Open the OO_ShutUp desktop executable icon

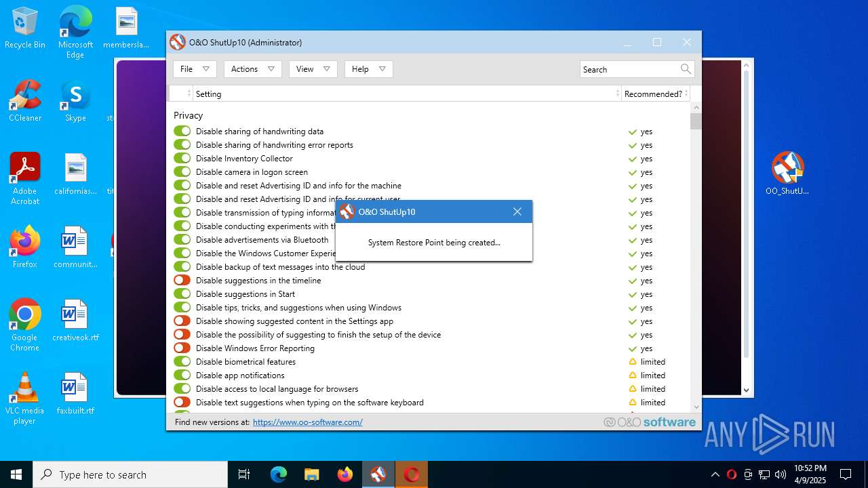787,174
